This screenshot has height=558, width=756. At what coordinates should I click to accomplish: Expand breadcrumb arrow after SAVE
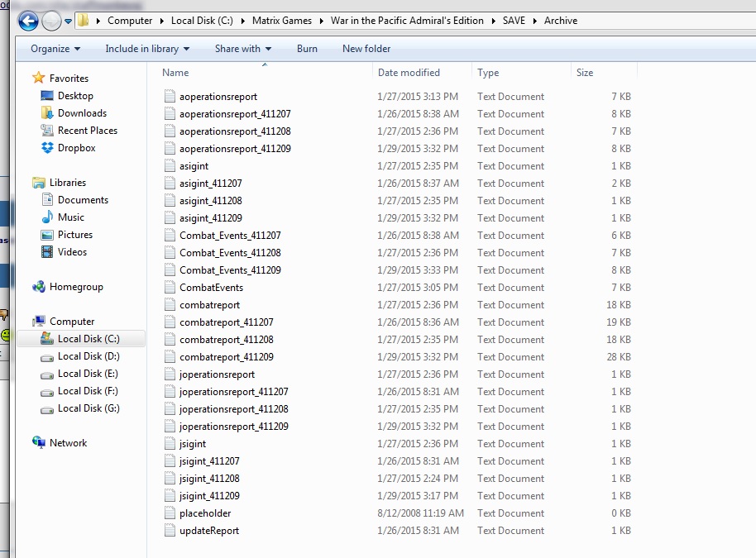(x=534, y=21)
